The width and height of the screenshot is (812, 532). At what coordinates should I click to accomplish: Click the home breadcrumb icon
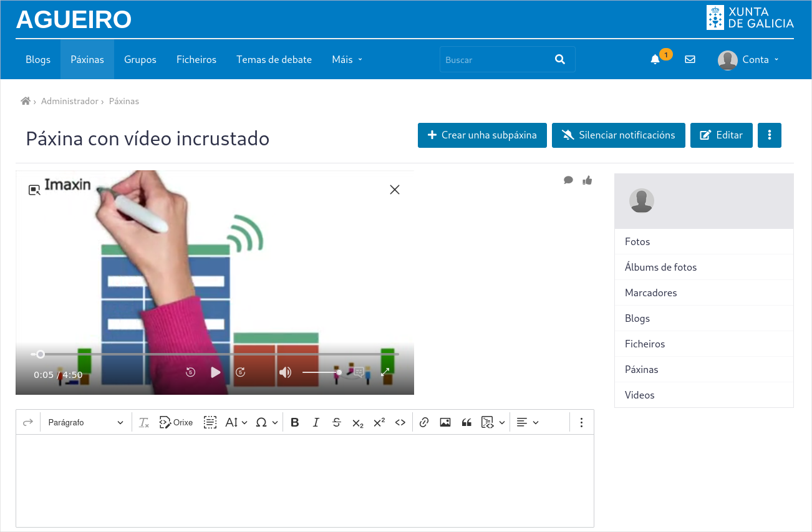point(26,101)
